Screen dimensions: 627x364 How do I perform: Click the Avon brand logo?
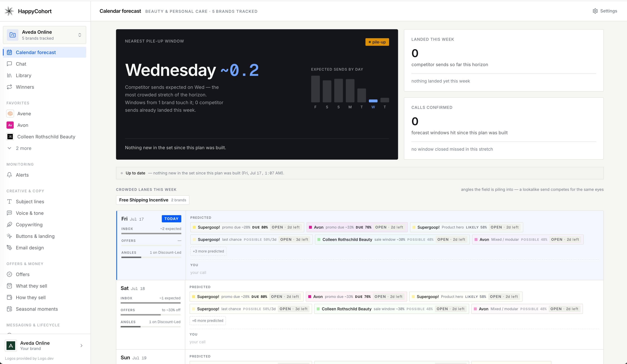(x=10, y=125)
